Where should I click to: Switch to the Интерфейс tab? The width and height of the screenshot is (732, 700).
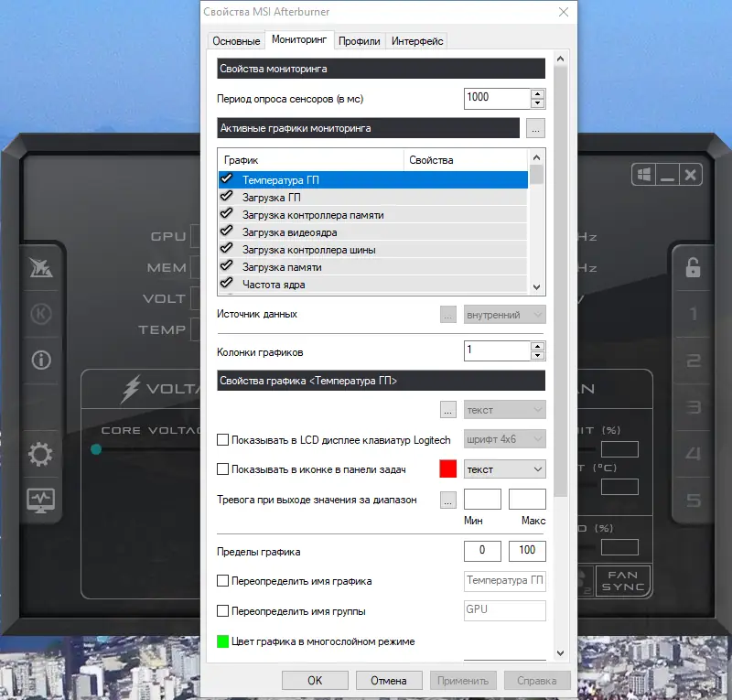(417, 41)
